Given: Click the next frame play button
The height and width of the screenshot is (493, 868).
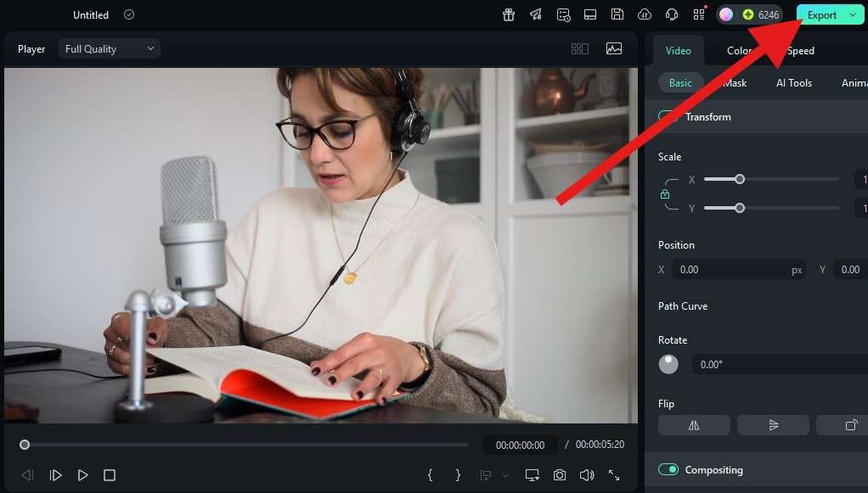Looking at the screenshot, I should point(55,475).
